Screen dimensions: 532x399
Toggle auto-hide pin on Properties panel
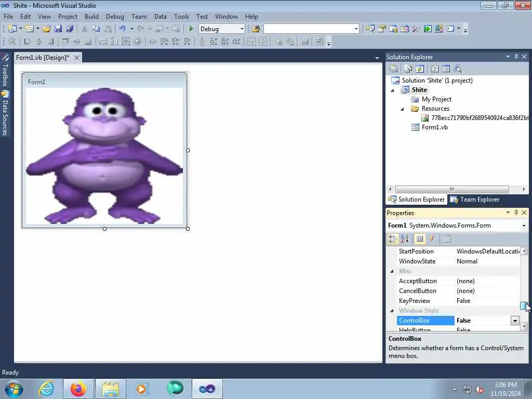click(x=516, y=212)
